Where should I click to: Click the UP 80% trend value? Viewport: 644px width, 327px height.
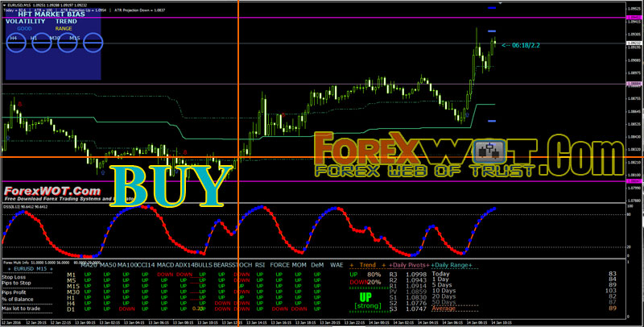(x=365, y=275)
